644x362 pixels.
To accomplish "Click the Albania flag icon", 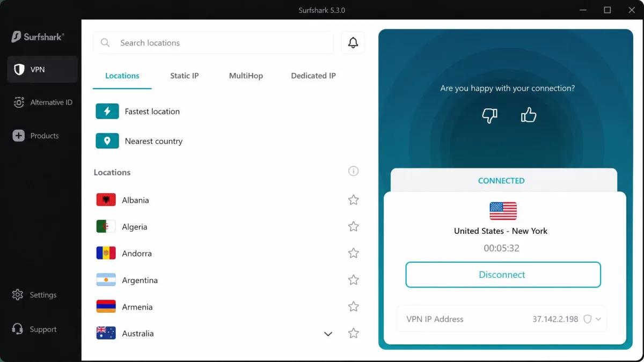I will (x=106, y=200).
